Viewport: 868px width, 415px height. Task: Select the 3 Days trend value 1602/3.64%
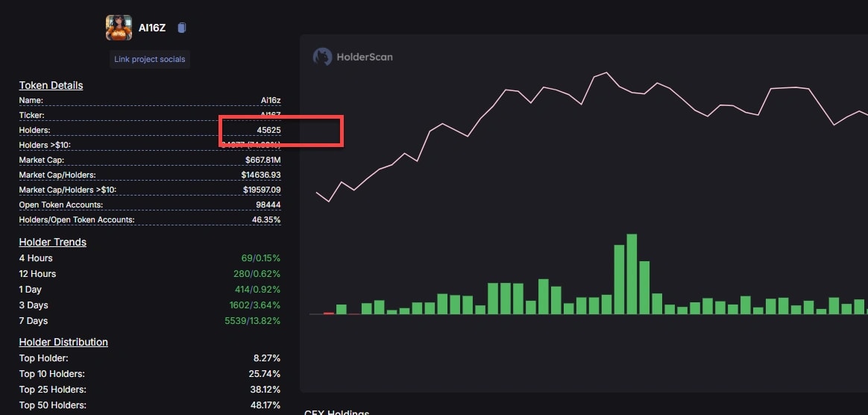pos(254,305)
